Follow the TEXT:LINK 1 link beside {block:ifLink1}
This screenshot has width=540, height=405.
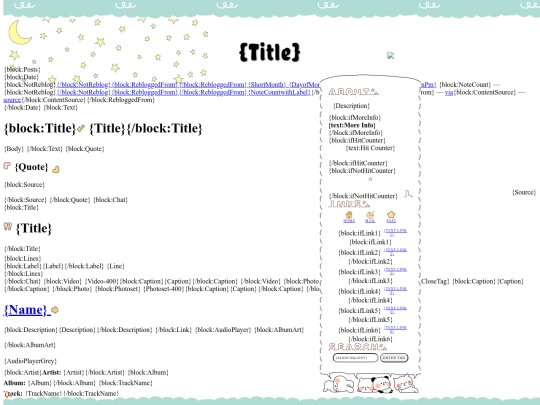point(395,232)
